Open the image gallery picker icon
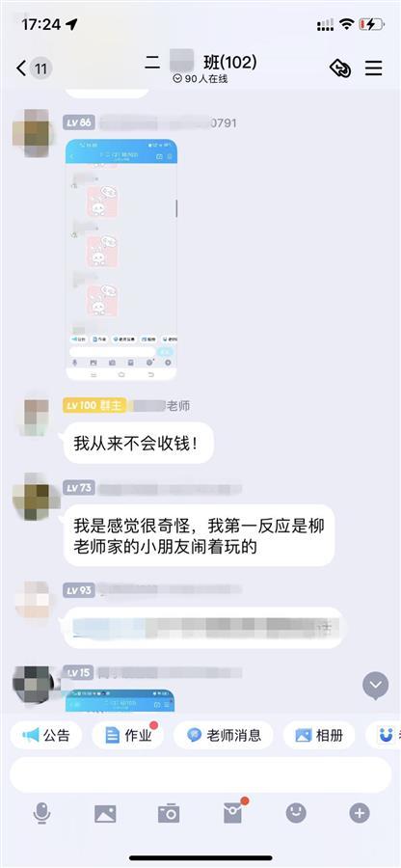 coord(105,813)
